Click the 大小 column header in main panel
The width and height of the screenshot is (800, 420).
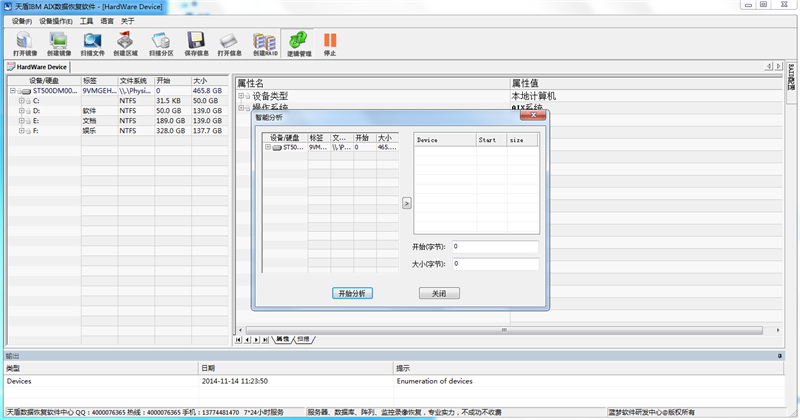click(210, 81)
